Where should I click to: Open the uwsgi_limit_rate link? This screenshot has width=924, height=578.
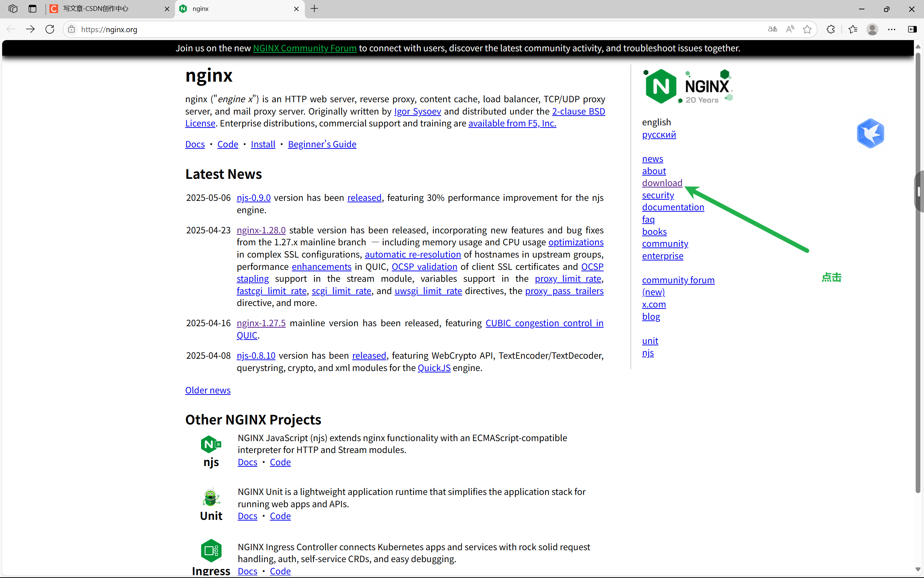[x=428, y=291]
